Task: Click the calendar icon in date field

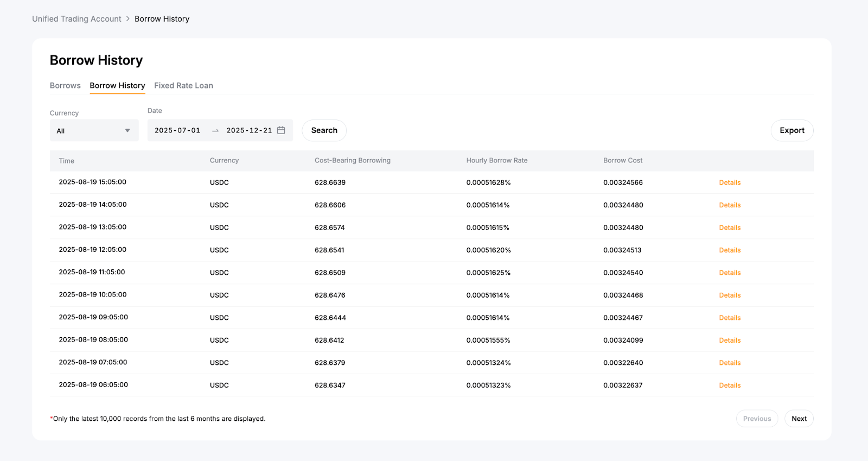Action: 281,130
